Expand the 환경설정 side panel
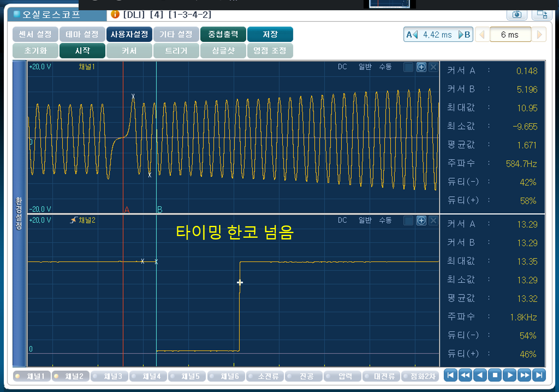559x392 pixels. (x=19, y=214)
